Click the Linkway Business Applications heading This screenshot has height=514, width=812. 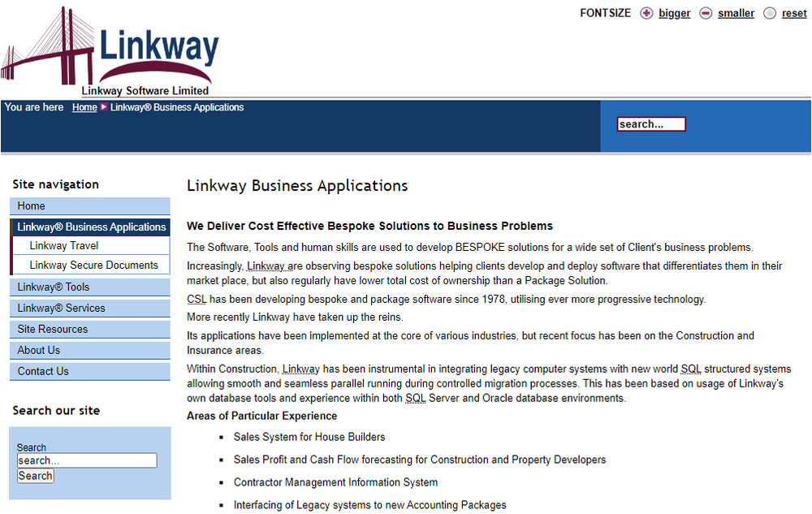click(297, 185)
